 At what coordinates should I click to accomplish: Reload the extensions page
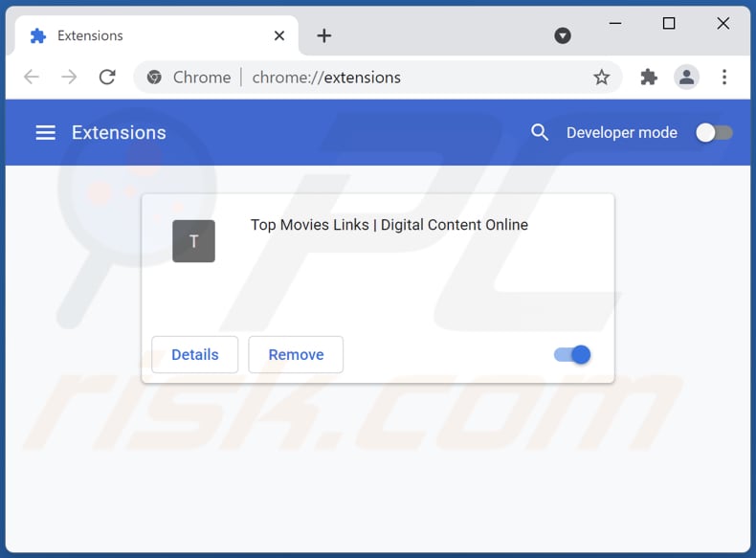pos(107,77)
